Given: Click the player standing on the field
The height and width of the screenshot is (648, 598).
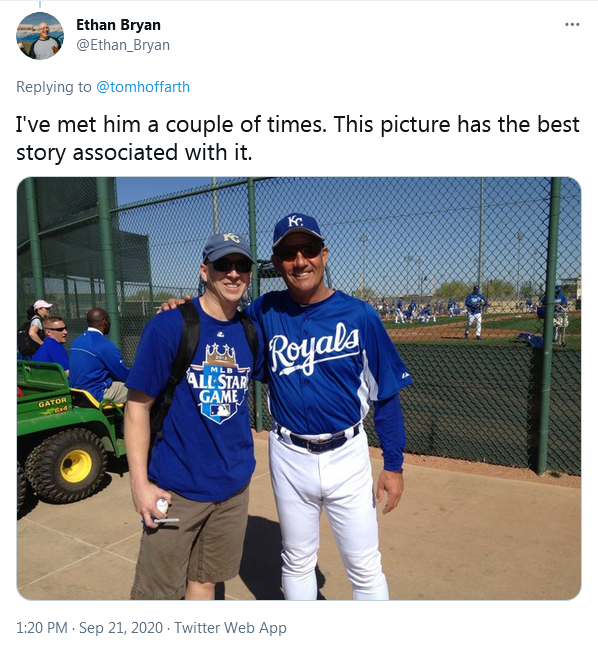Looking at the screenshot, I should (x=474, y=312).
